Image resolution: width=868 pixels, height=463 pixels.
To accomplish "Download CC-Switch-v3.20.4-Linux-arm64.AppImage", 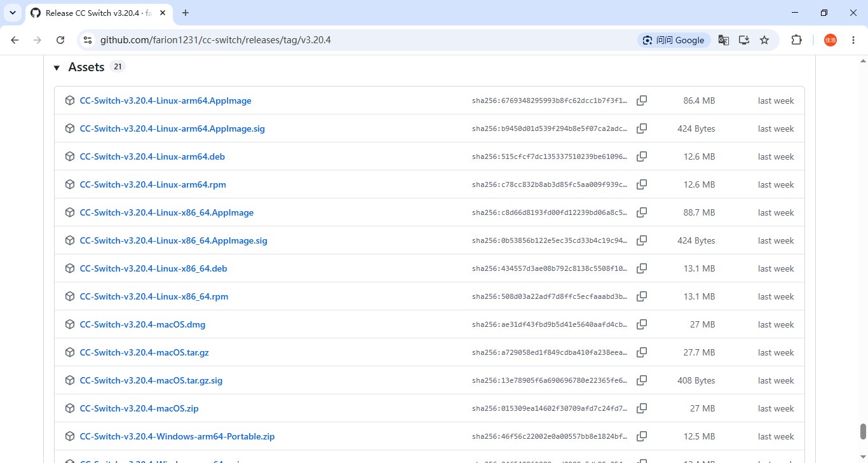I will 165,100.
